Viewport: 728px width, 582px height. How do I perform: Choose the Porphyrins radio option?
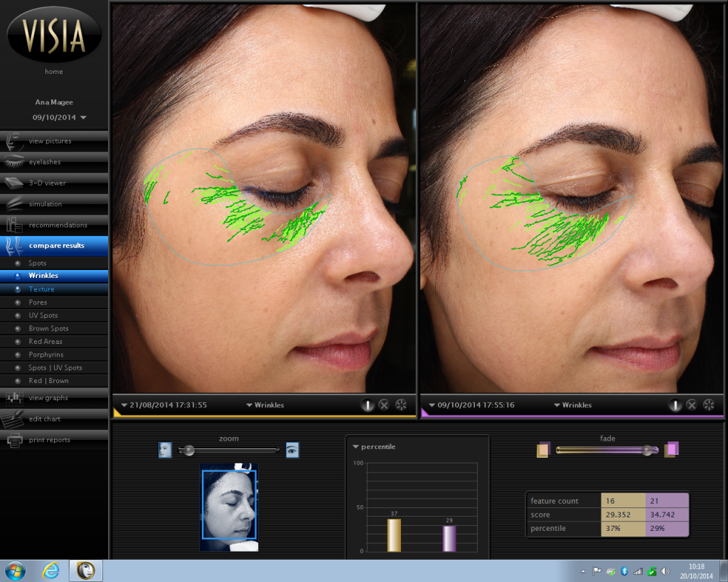[x=18, y=355]
